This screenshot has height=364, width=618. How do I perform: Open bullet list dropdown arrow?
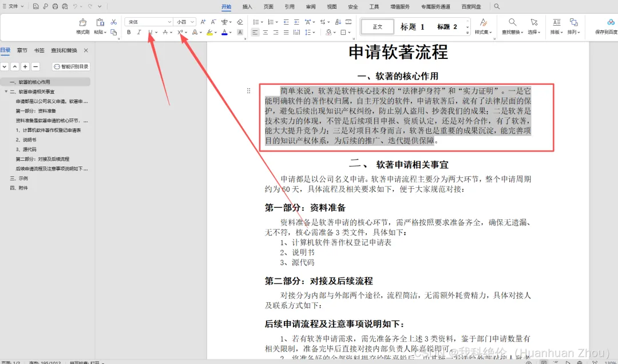[x=262, y=22]
